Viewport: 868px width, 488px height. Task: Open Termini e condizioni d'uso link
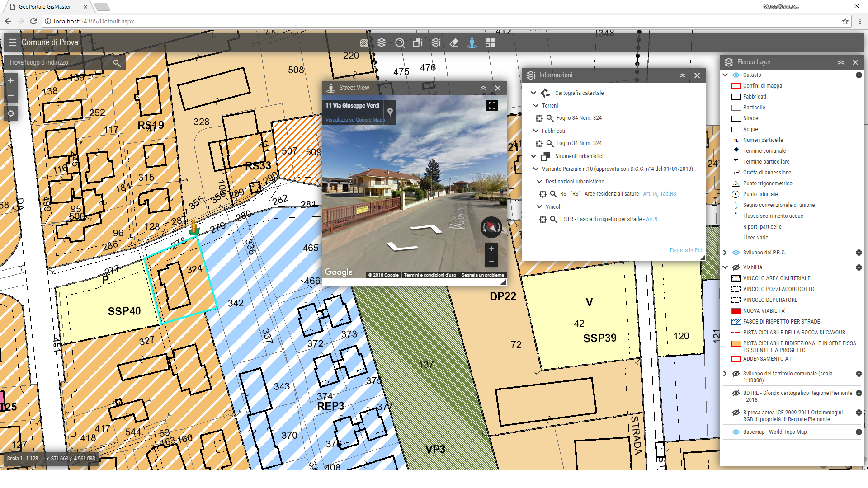point(430,275)
